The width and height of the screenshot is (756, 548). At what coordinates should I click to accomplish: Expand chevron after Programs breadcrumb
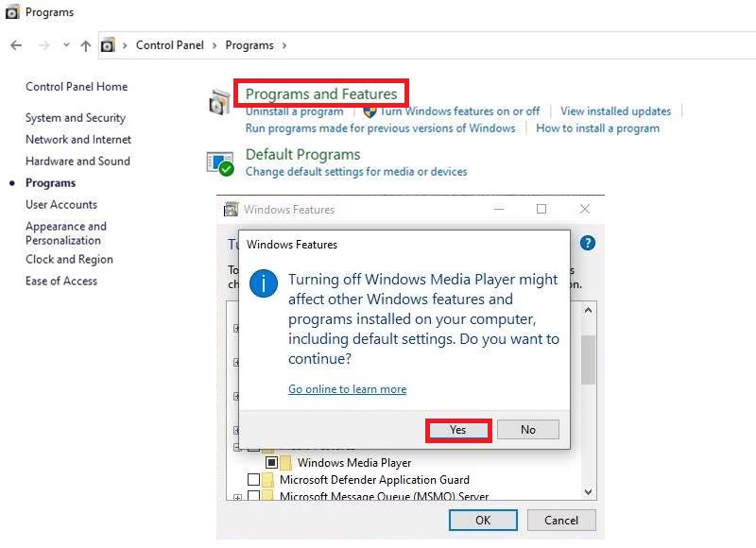[x=284, y=45]
